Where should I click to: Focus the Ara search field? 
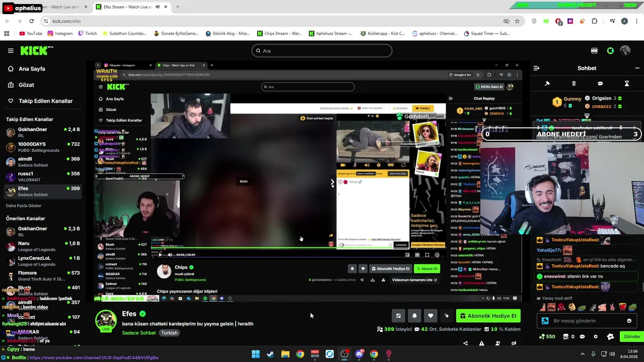322,51
